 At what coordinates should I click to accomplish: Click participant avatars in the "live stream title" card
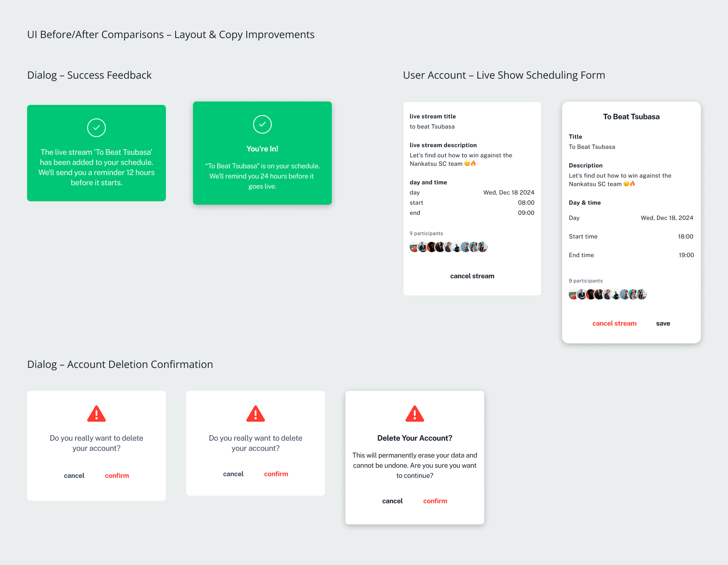click(x=448, y=247)
